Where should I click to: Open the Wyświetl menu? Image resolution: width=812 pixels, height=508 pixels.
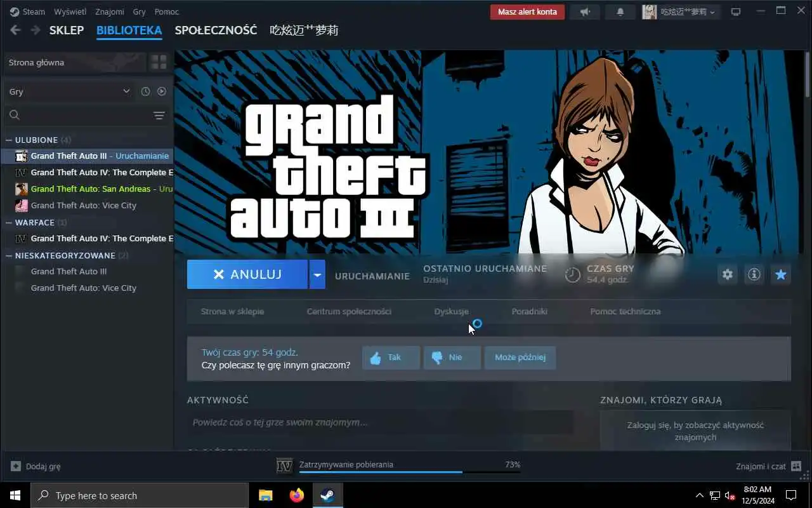point(70,11)
